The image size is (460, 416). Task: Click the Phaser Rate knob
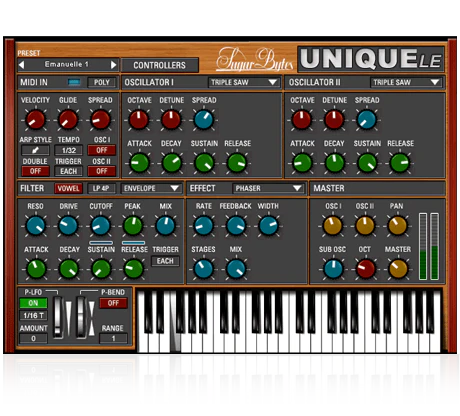pos(204,225)
